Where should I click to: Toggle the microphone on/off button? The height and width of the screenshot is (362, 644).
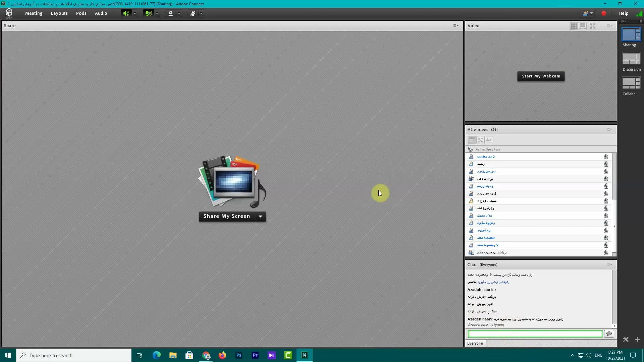148,13
